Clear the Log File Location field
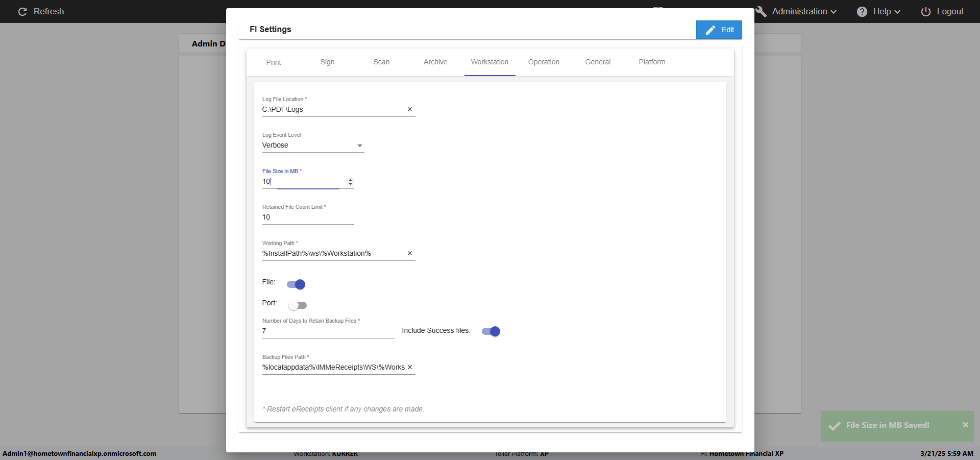This screenshot has width=980, height=460. coord(409,109)
